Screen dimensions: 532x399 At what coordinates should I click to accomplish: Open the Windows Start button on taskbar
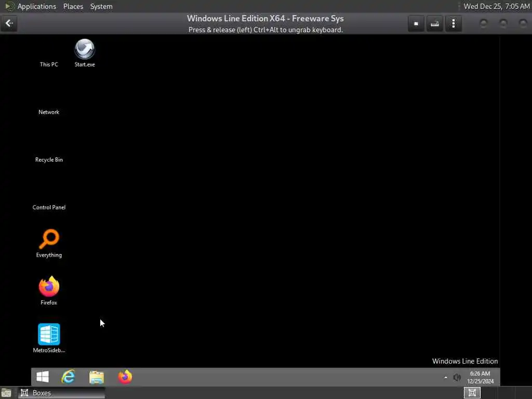(x=43, y=377)
